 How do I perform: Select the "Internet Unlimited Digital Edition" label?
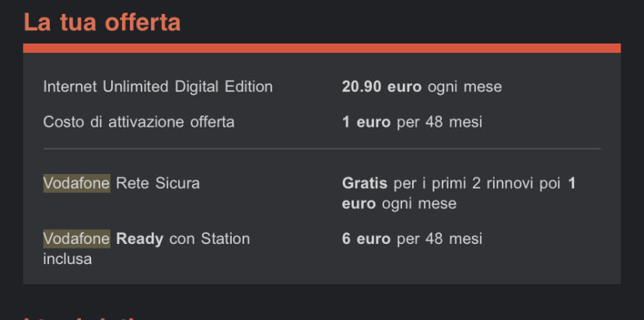[158, 87]
